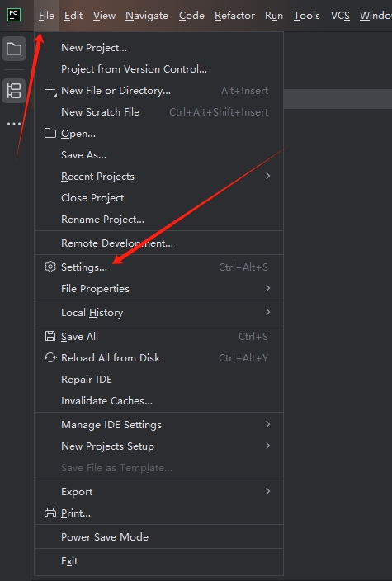Click the floppy disk Save All icon

point(50,336)
